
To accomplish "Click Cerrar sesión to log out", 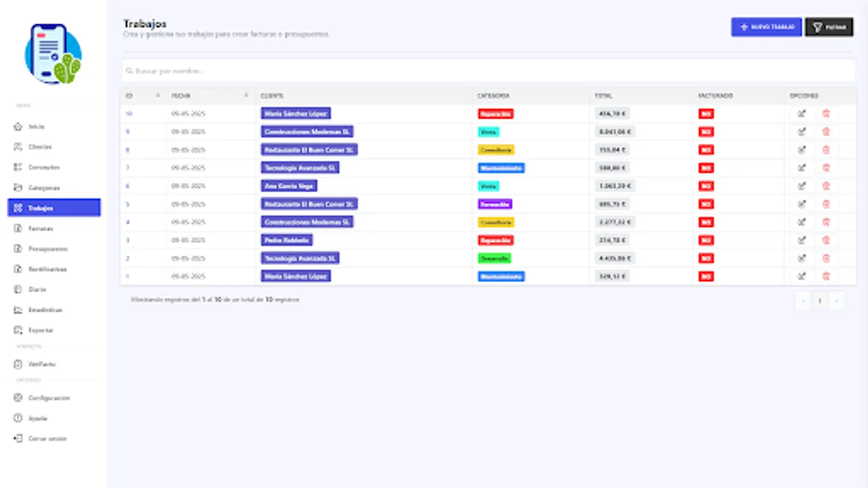I will (x=48, y=439).
